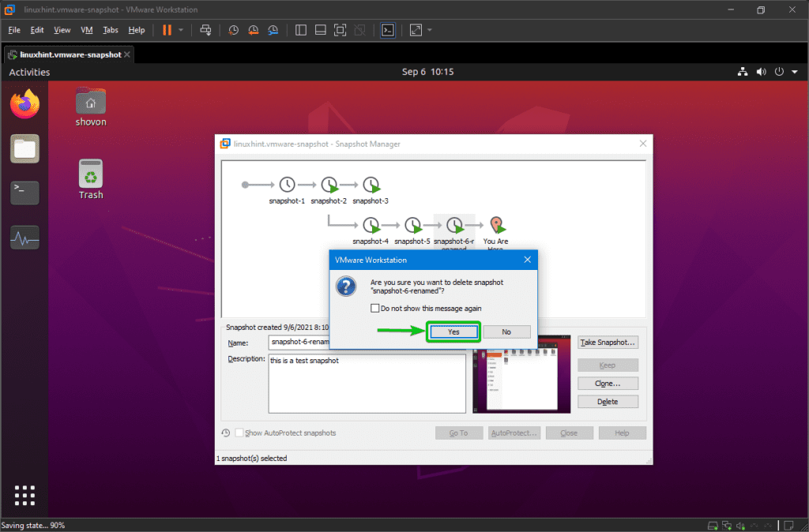Image resolution: width=809 pixels, height=532 pixels.
Task: Pause the running virtual machine
Action: coord(166,30)
